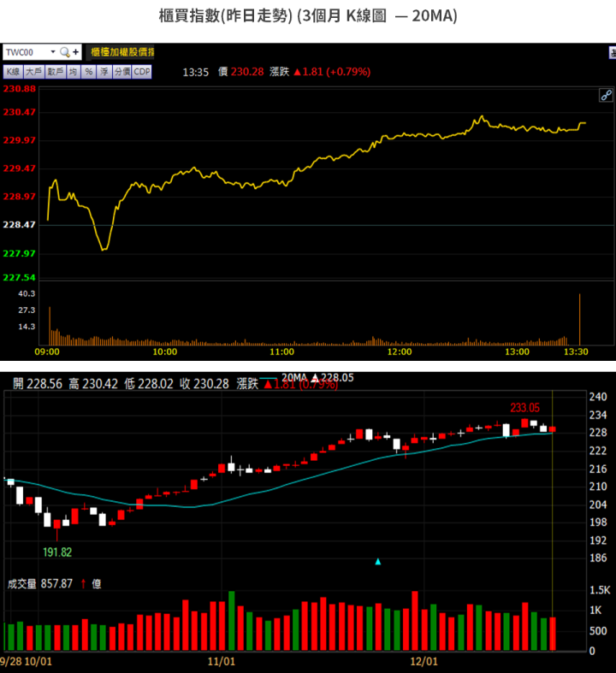
Task: Toggle the 均 average line button
Action: pos(74,72)
